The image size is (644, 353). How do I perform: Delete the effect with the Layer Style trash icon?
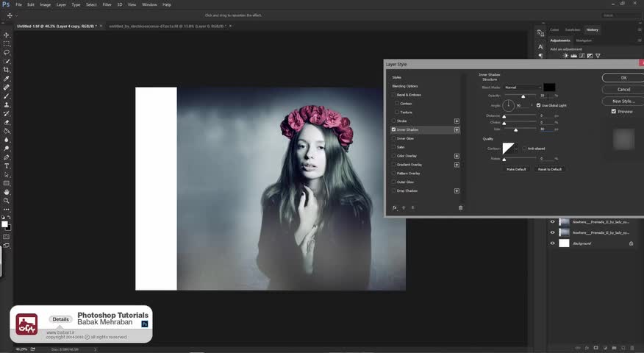coord(460,208)
